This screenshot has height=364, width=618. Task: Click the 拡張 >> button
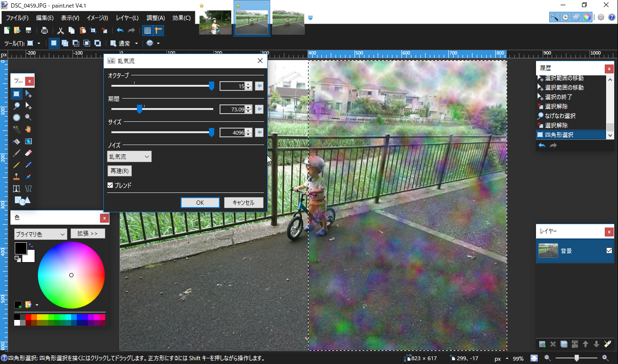88,234
